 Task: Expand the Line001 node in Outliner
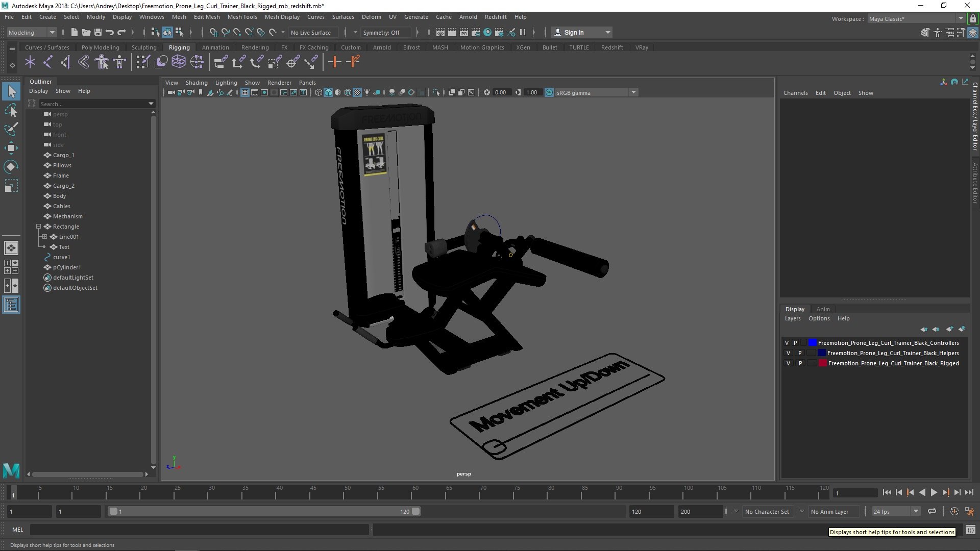pos(44,237)
